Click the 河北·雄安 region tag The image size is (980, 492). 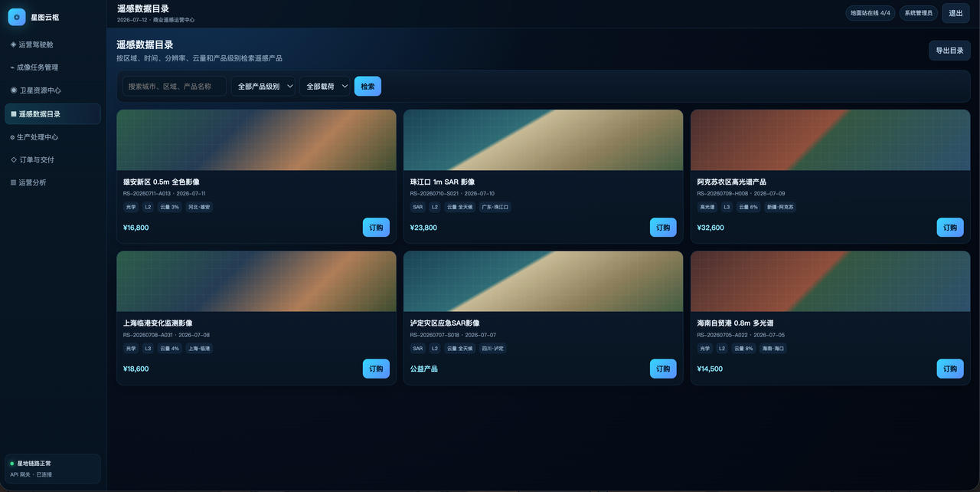[199, 207]
